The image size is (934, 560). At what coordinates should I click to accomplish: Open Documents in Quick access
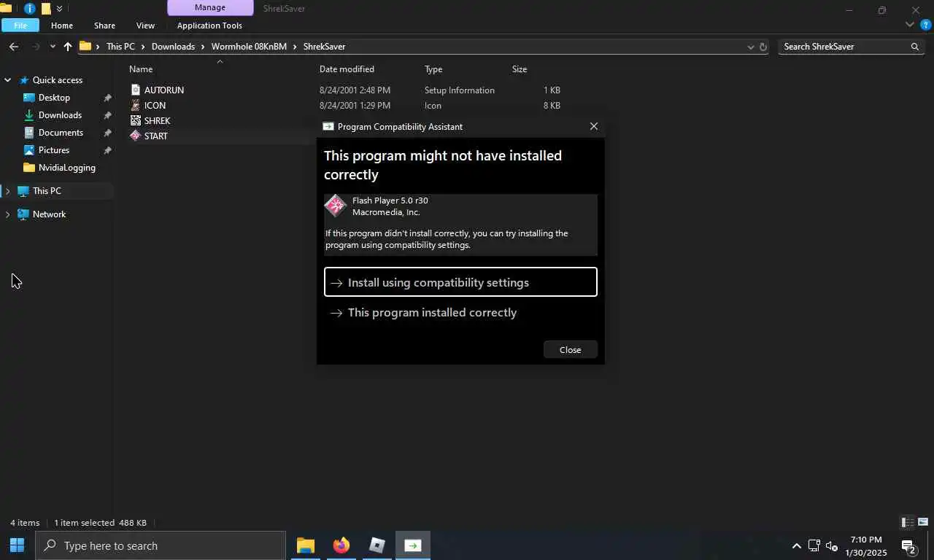pos(61,133)
